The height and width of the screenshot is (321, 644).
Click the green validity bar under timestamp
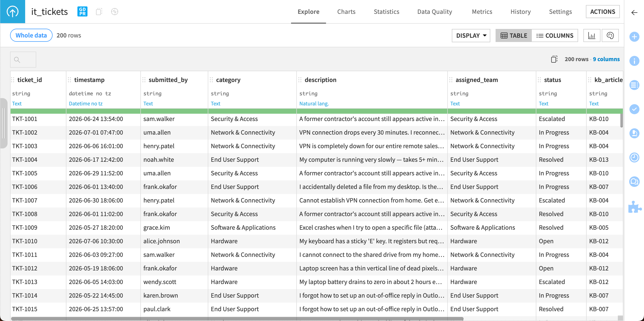103,111
